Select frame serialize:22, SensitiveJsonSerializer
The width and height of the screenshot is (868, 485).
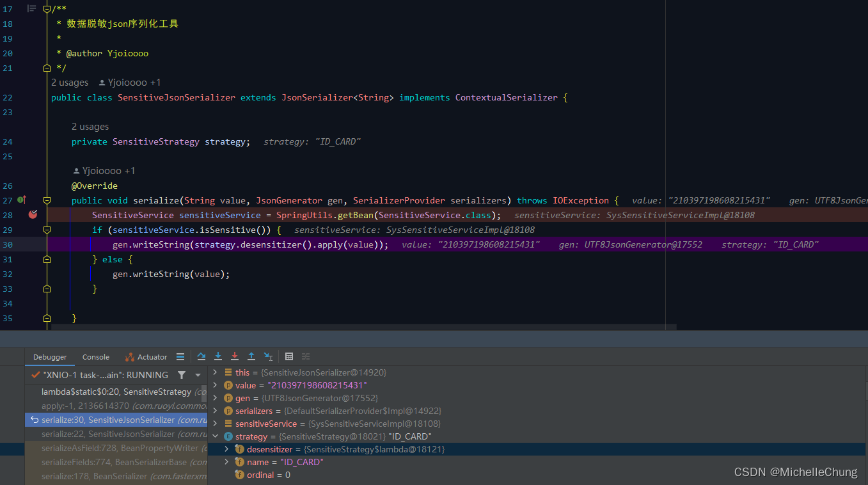click(x=116, y=434)
